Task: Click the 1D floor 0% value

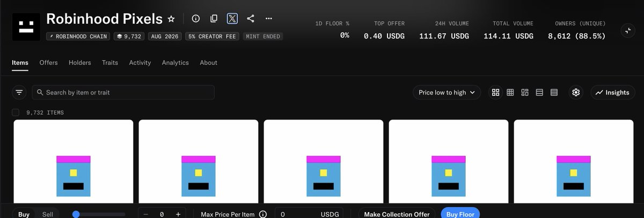Action: click(345, 36)
